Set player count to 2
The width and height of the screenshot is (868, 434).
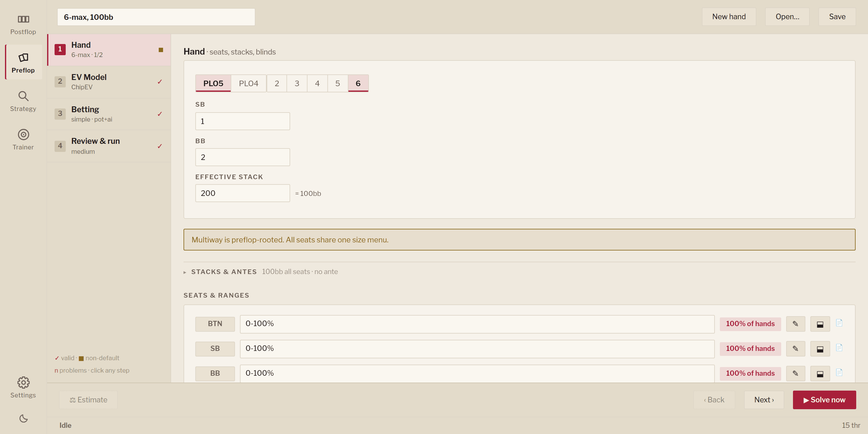(x=277, y=83)
